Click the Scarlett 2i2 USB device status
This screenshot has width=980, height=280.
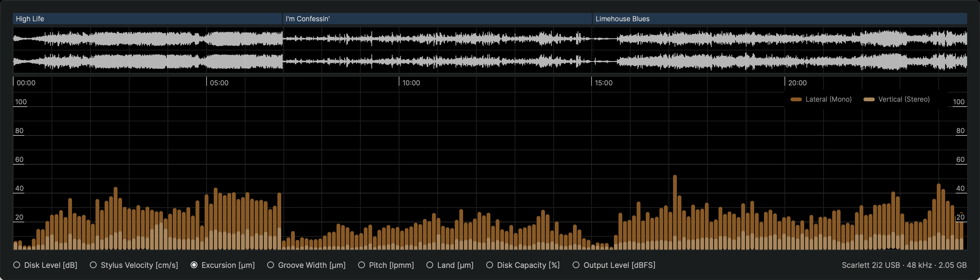pos(904,265)
